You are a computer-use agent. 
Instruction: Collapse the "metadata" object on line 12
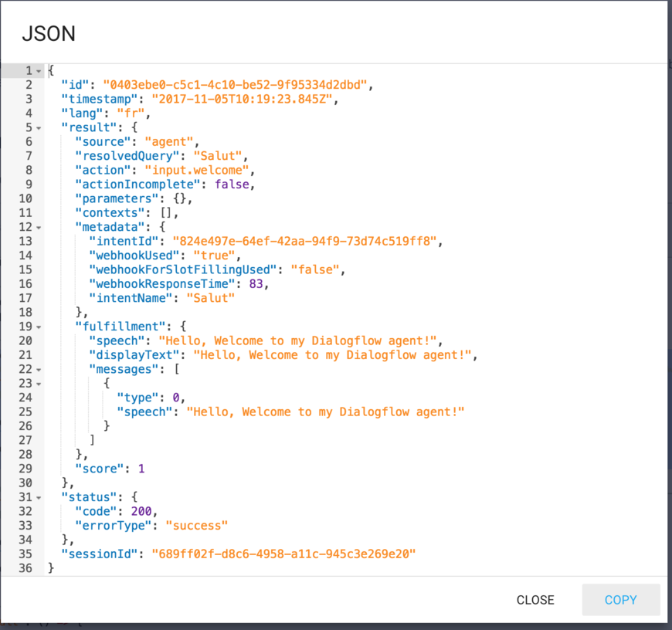click(x=37, y=226)
